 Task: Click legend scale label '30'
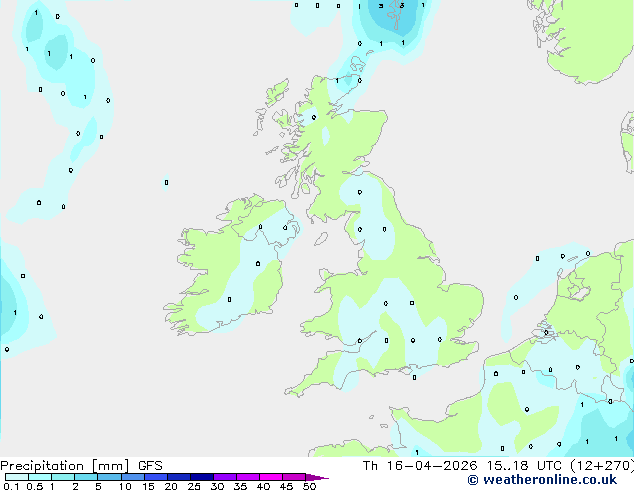coord(217,486)
